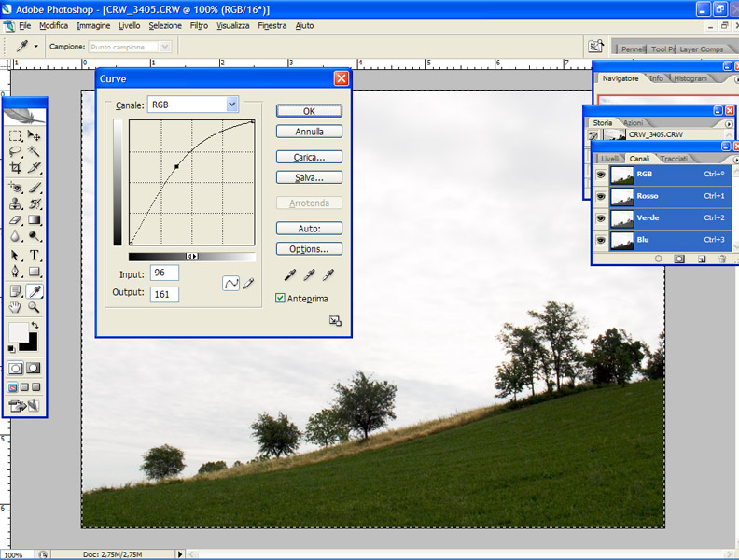Choose the Zoom magnifier tool
Screen dimensions: 739x560
tap(35, 307)
